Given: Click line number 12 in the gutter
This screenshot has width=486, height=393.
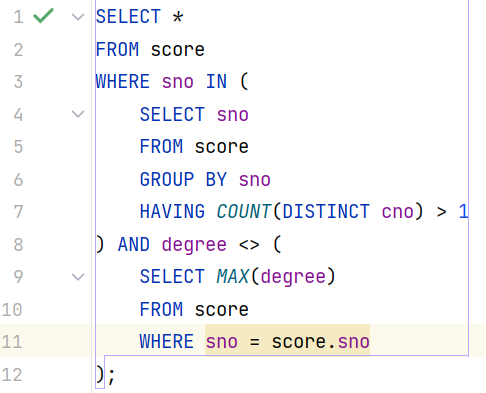Looking at the screenshot, I should pos(12,374).
